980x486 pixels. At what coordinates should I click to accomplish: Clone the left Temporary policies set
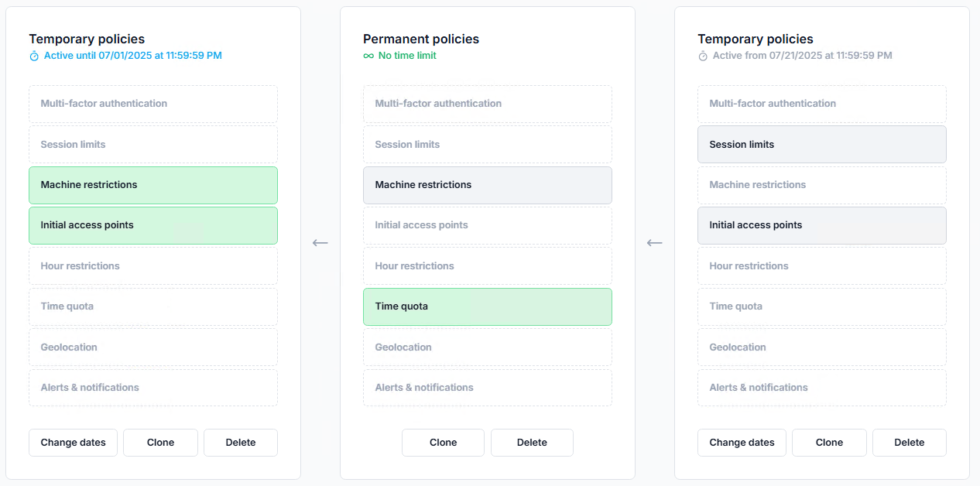point(160,443)
